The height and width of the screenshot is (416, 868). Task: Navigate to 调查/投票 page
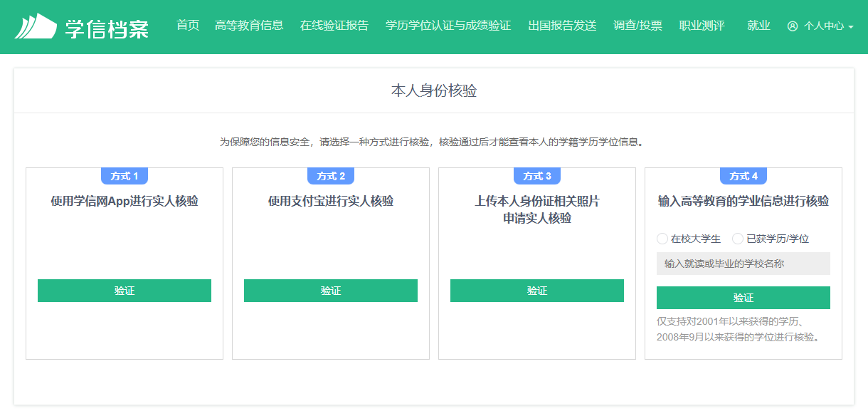pyautogui.click(x=637, y=26)
